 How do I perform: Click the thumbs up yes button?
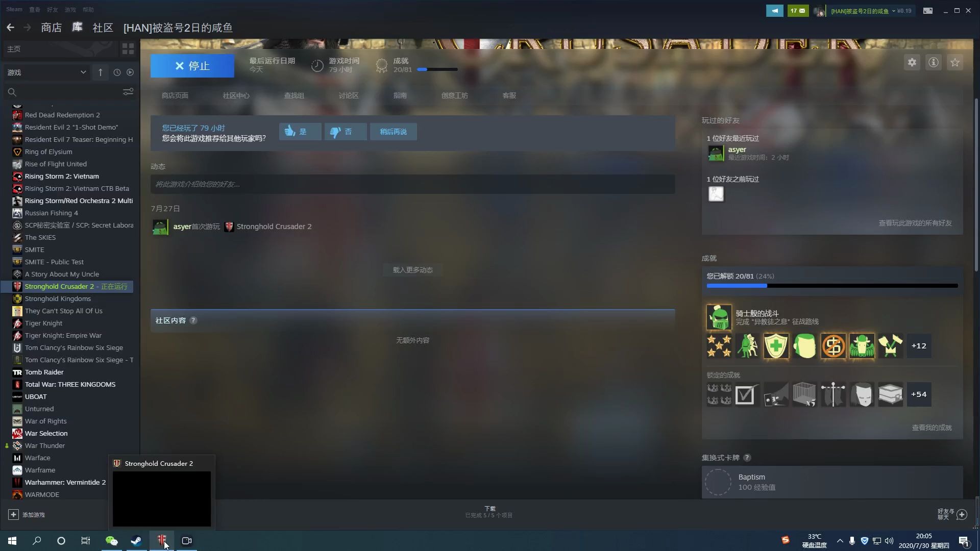300,132
